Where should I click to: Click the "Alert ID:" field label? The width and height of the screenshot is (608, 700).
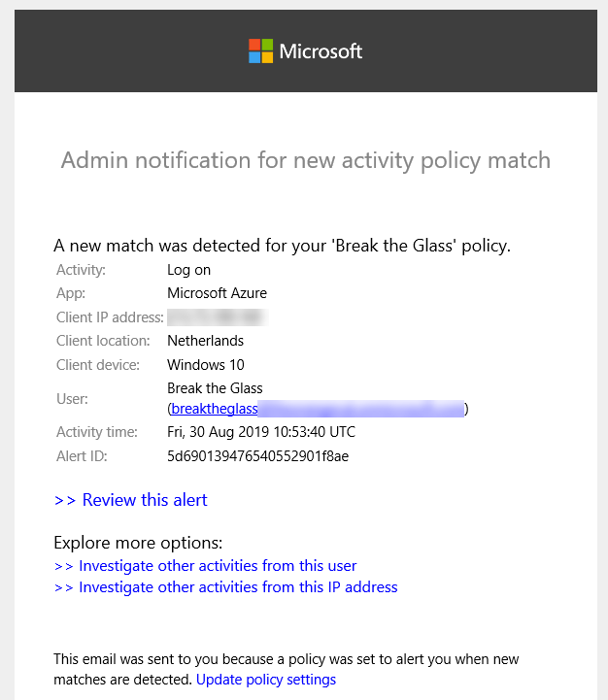[82, 455]
